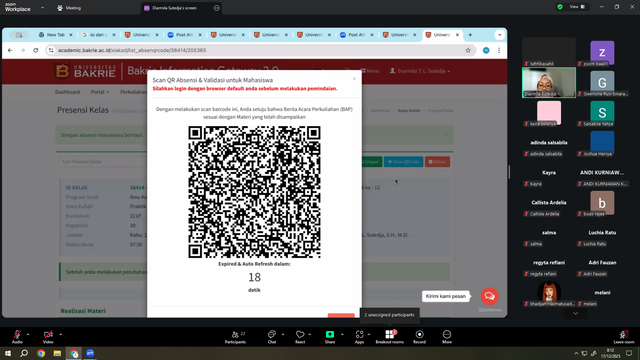Click the Windows notification center icon
Viewport: 640px width, 360px height.
(629, 353)
